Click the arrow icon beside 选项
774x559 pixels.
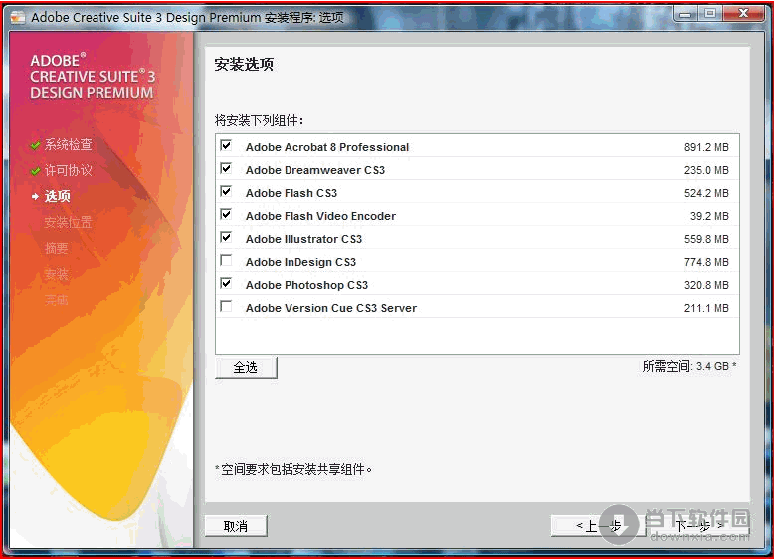click(x=36, y=197)
